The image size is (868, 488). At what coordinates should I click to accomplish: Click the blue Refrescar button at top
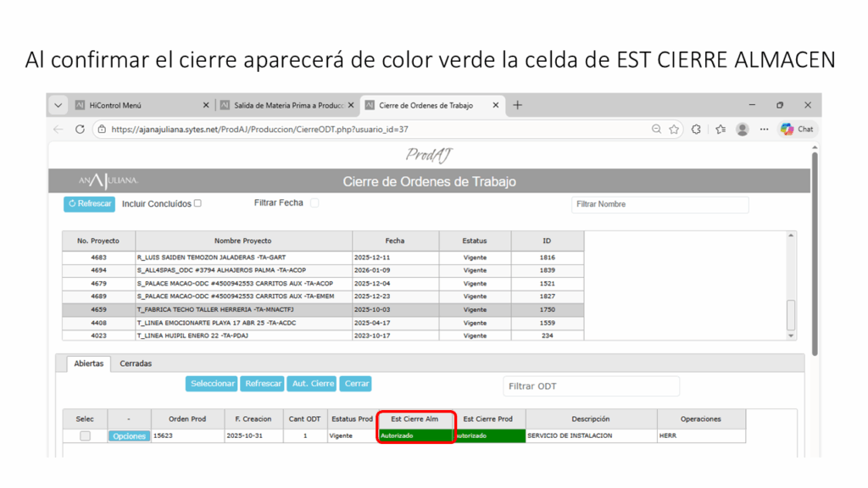[x=89, y=204]
